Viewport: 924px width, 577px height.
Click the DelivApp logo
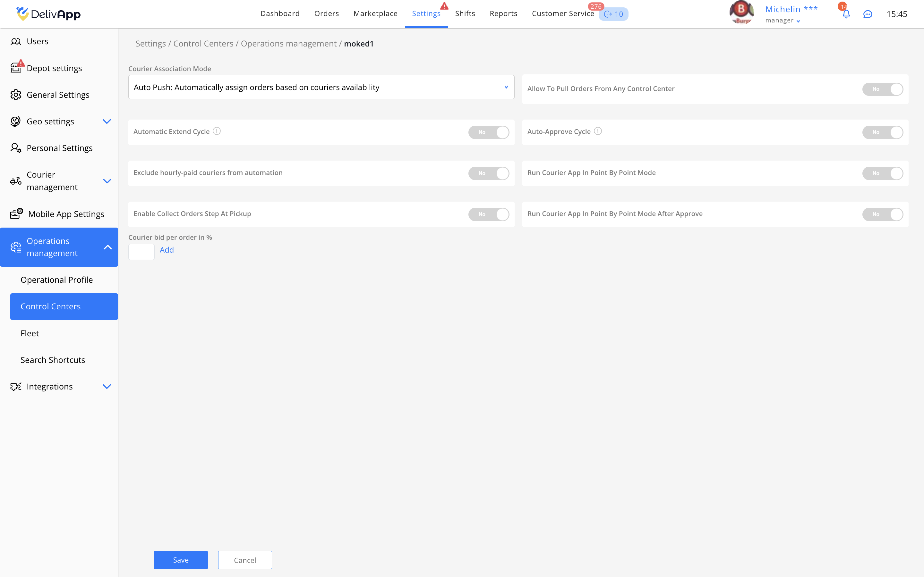(48, 14)
